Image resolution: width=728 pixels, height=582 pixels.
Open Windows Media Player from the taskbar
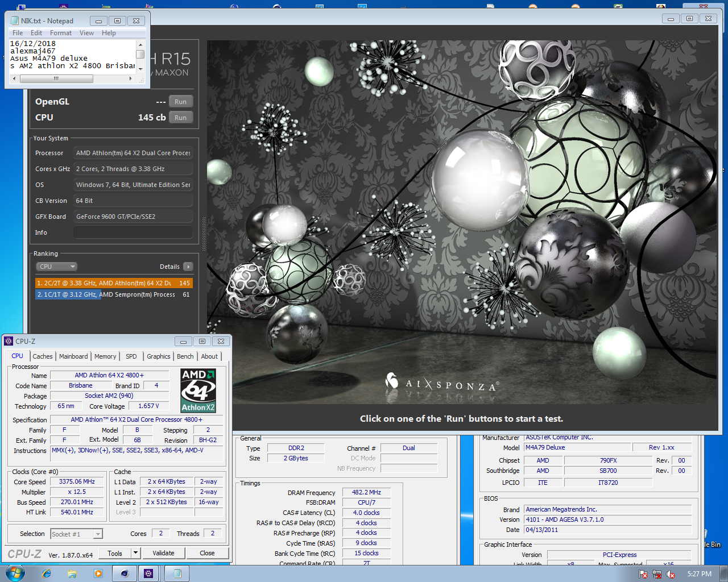click(98, 573)
